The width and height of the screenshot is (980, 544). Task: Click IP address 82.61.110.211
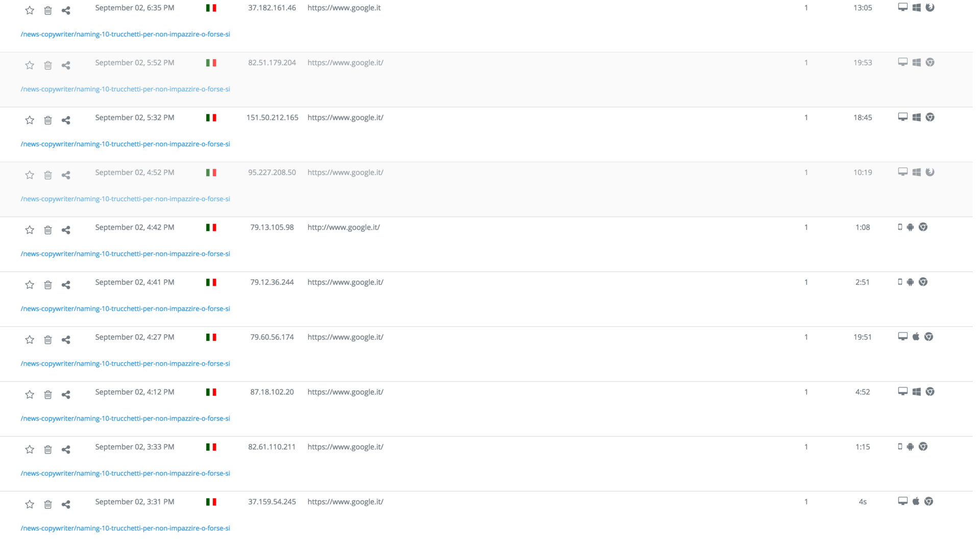tap(272, 447)
